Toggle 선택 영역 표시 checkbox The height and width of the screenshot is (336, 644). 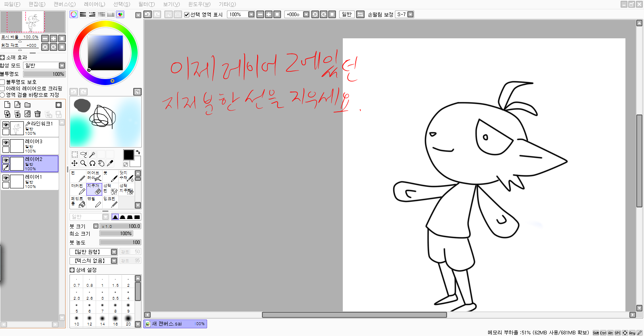pos(187,15)
